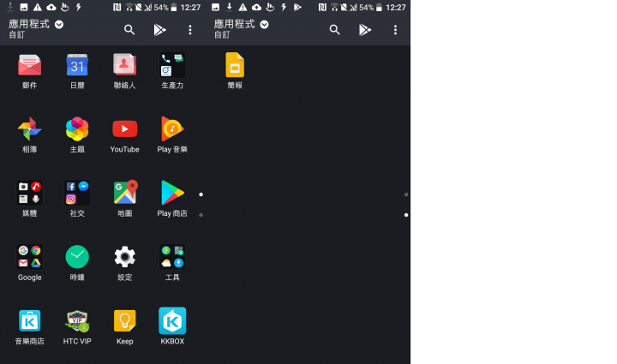Open overflow menu in right screen header
Image resolution: width=617 pixels, height=364 pixels.
395,30
